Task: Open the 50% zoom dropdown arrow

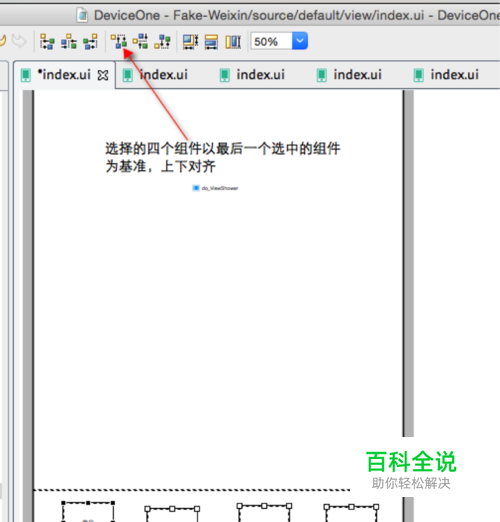Action: (x=300, y=41)
